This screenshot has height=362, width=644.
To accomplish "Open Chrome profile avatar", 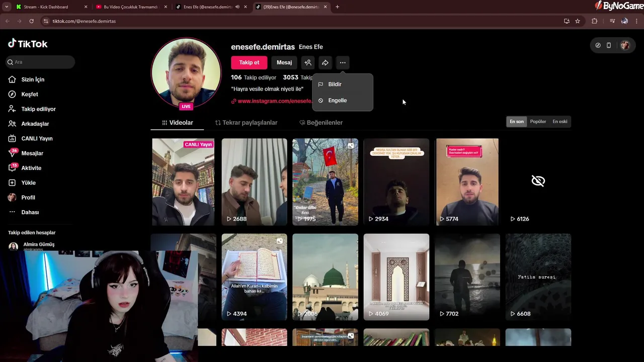I will click(x=624, y=21).
